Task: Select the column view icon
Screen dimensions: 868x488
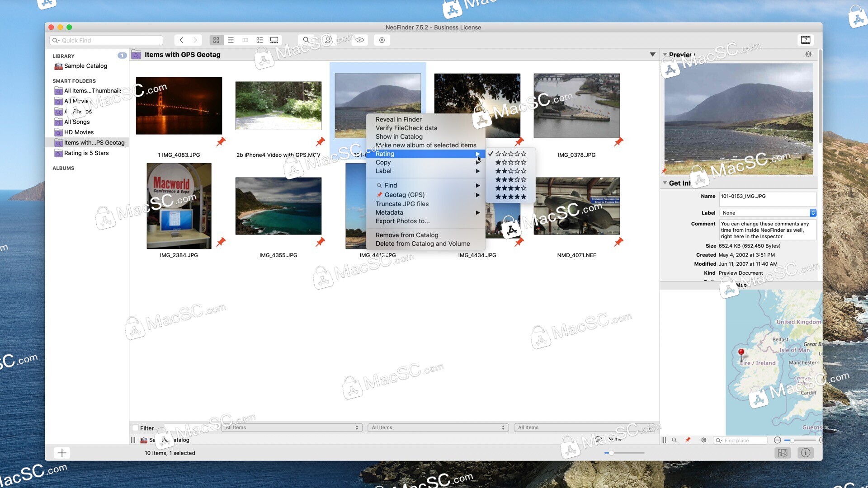Action: tap(245, 40)
